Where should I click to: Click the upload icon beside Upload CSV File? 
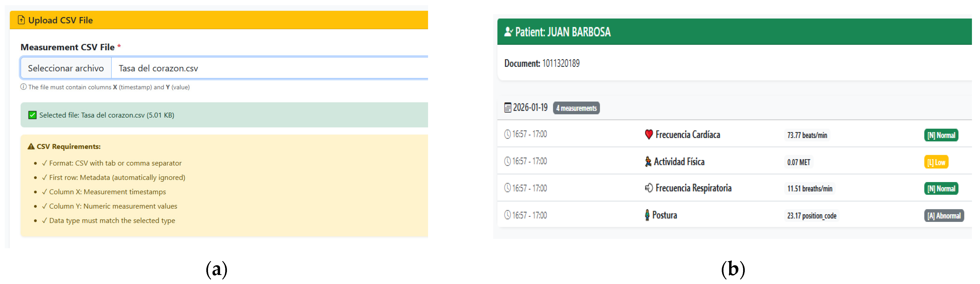21,20
